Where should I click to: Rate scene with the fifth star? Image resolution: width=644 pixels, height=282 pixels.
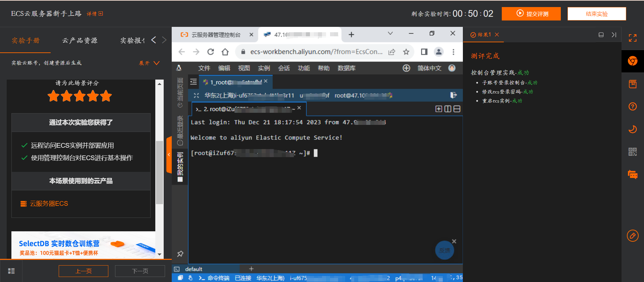[106, 96]
